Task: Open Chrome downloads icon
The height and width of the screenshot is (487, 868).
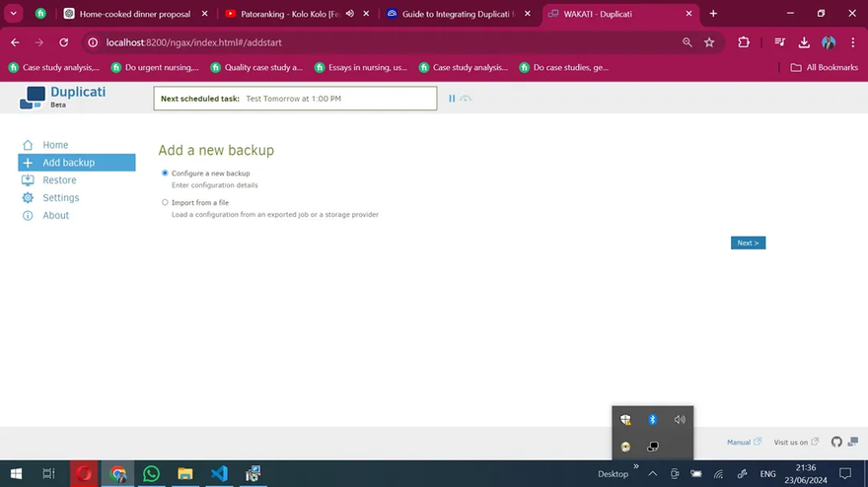Action: [804, 42]
